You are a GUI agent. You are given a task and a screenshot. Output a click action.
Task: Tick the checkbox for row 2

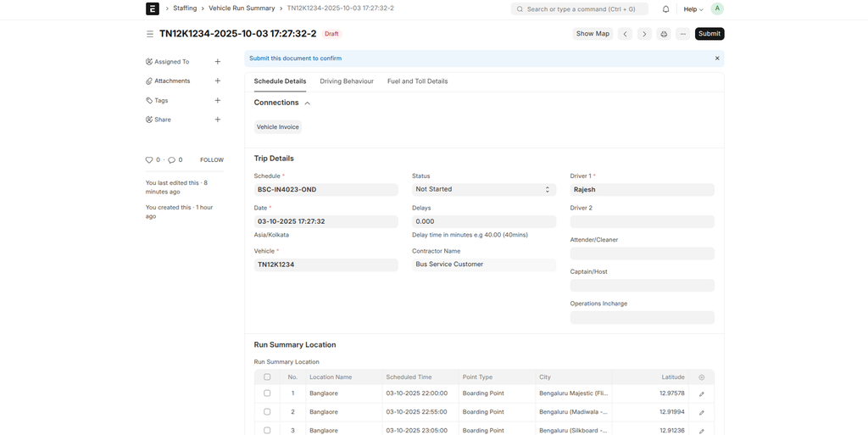267,412
